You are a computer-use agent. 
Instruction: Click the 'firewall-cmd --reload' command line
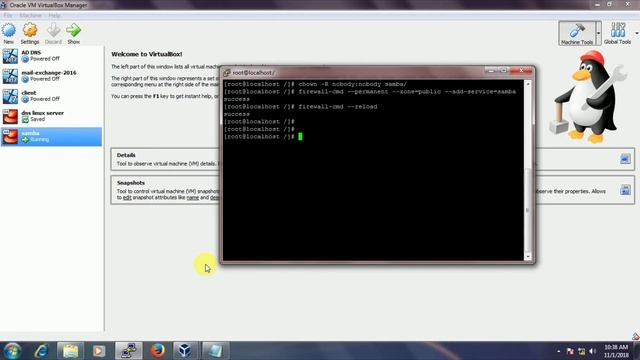coord(301,107)
